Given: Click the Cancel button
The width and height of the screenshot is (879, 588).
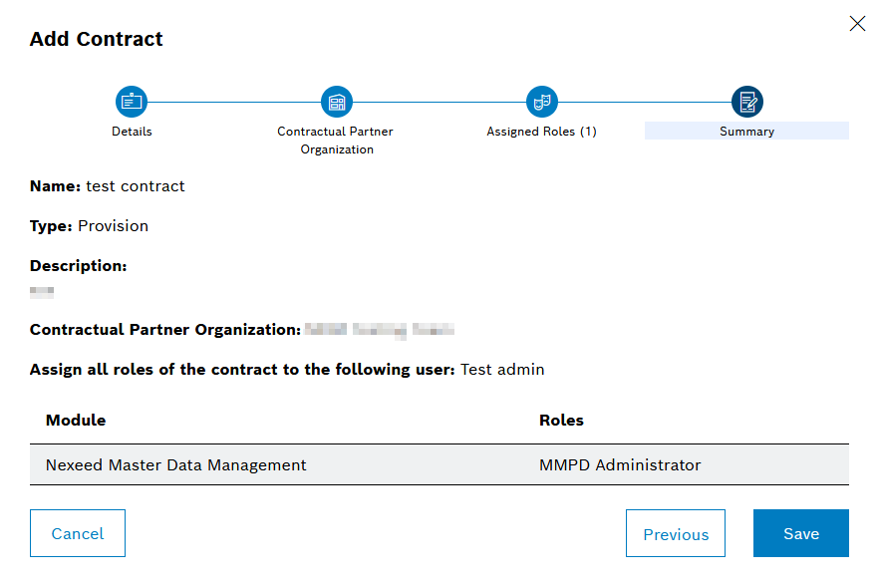Looking at the screenshot, I should [x=77, y=533].
